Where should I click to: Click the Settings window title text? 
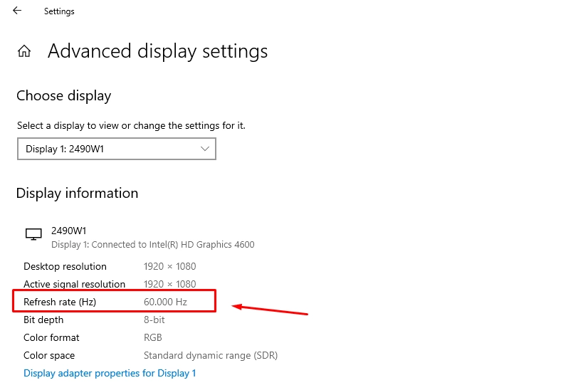(x=59, y=11)
